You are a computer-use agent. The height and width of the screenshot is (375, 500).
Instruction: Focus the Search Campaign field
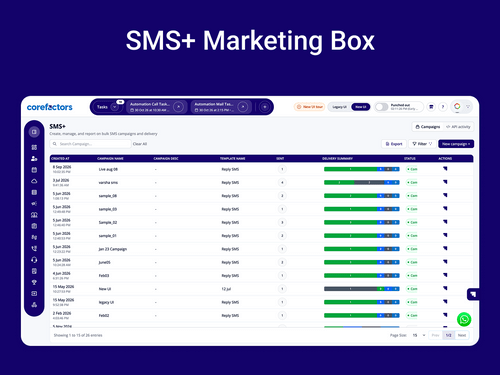click(x=91, y=144)
